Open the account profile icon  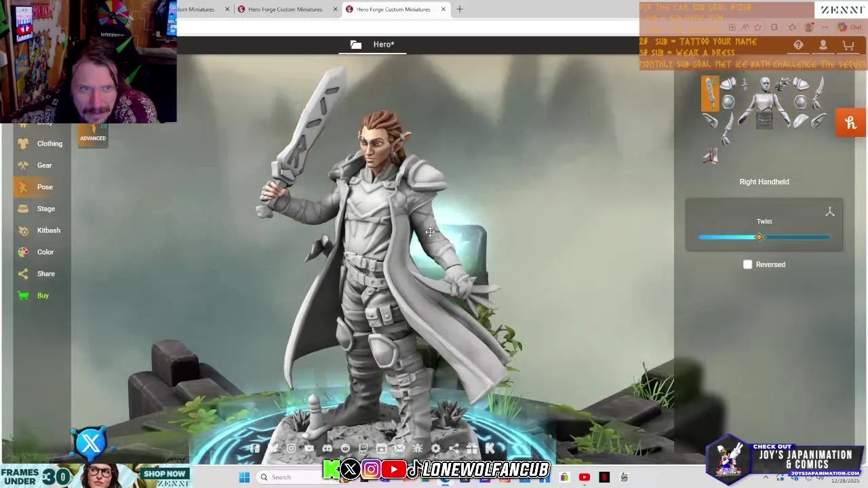[823, 45]
